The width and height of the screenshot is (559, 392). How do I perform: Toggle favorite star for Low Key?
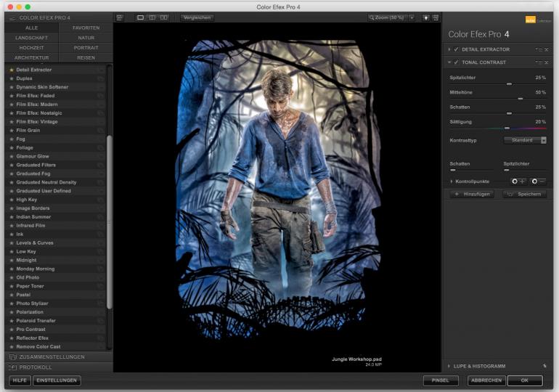pyautogui.click(x=12, y=252)
